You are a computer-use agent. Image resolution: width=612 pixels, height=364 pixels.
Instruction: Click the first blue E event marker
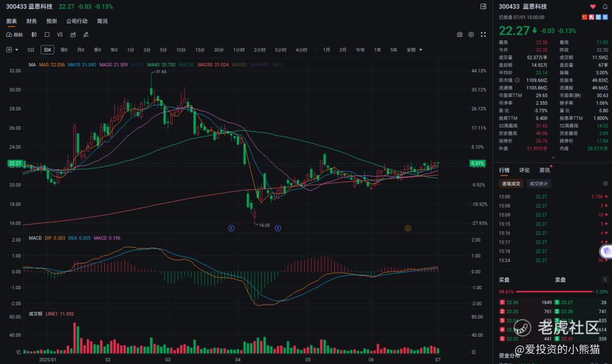click(231, 228)
